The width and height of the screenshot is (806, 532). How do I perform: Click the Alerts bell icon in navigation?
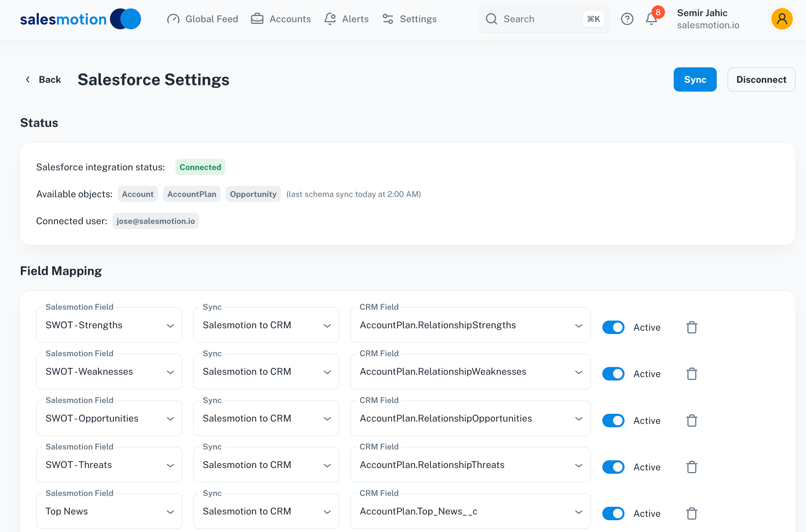coord(330,19)
